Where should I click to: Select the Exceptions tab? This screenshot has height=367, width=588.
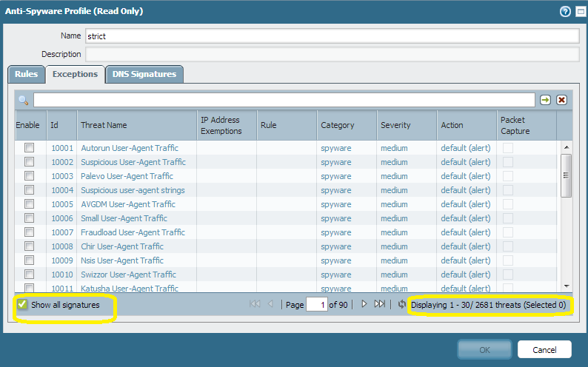[75, 74]
